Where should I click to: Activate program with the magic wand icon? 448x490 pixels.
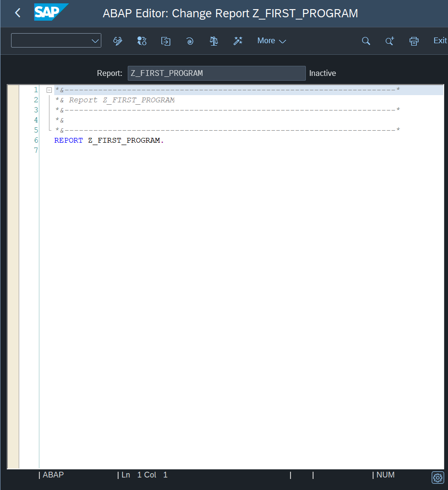point(238,41)
